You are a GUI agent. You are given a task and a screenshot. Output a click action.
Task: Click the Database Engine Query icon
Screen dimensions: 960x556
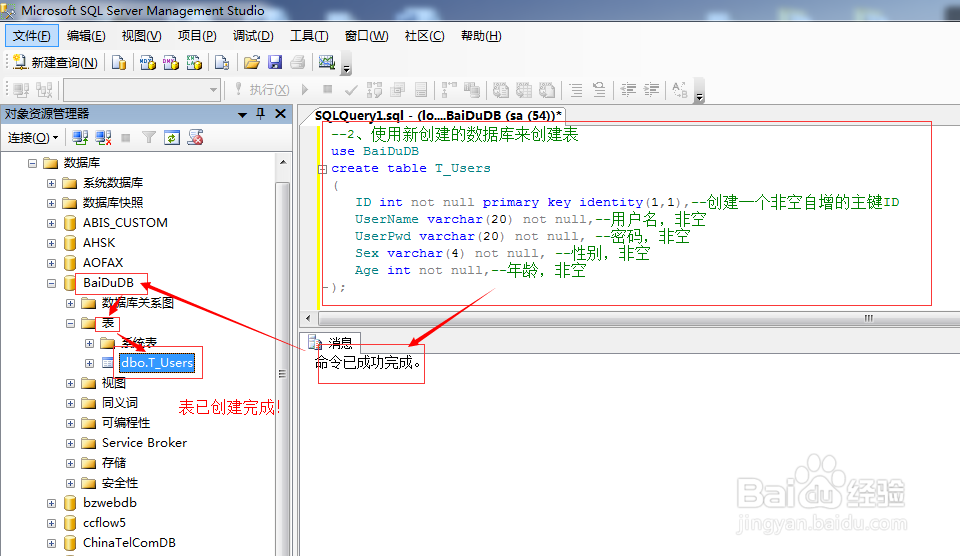pos(119,62)
